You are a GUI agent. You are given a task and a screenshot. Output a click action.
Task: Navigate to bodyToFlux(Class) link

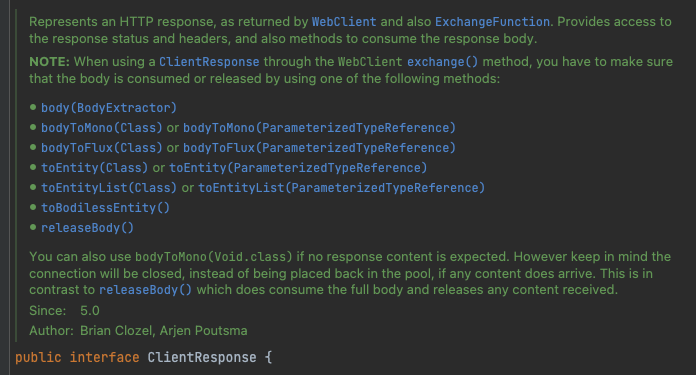102,148
